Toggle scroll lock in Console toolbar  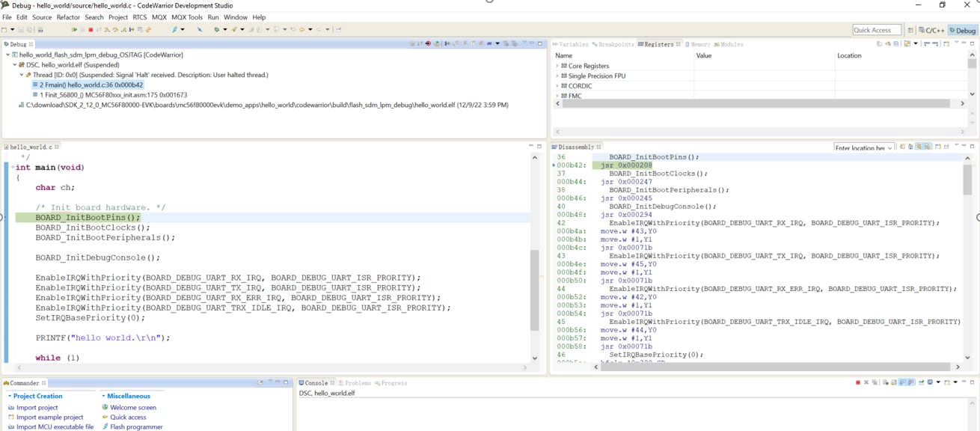pyautogui.click(x=893, y=382)
